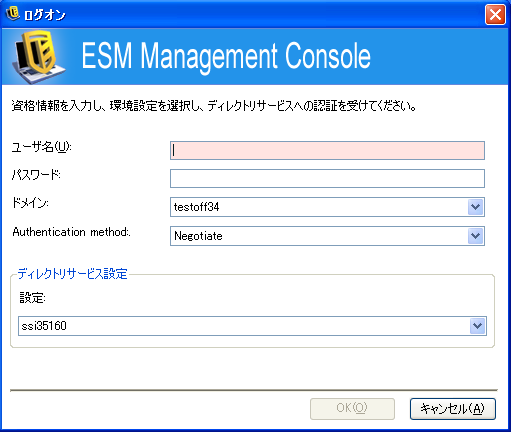Click the OK(O) button
511x432 pixels.
[x=352, y=409]
